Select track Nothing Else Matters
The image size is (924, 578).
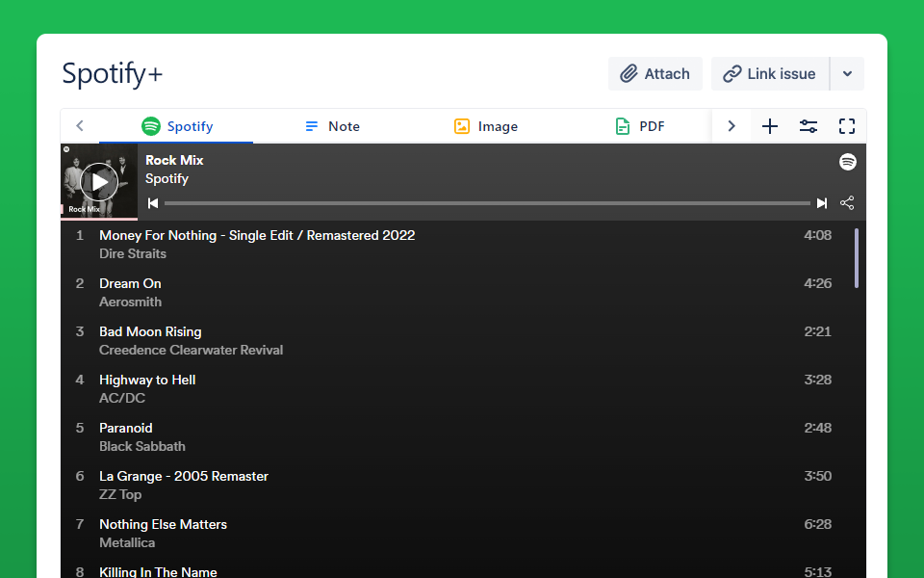(164, 524)
